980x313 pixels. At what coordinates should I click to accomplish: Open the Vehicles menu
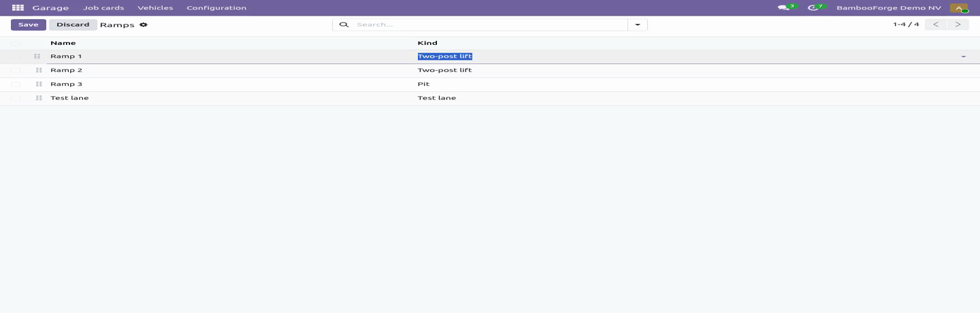(155, 8)
